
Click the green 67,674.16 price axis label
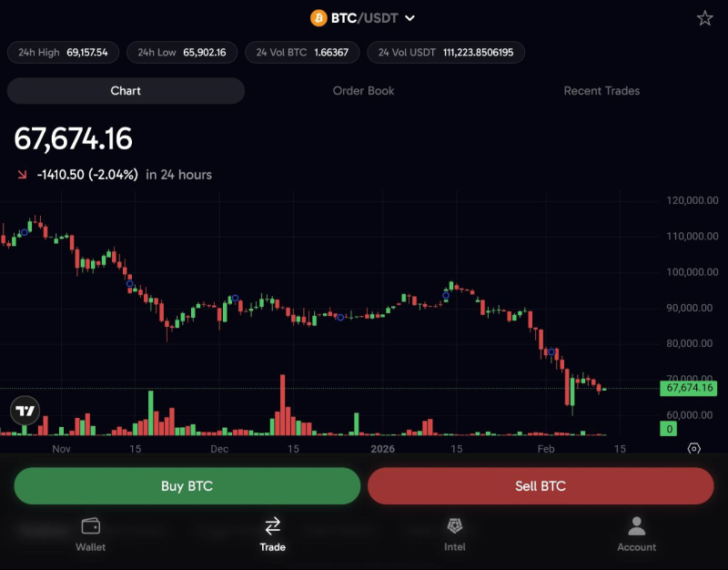[689, 388]
